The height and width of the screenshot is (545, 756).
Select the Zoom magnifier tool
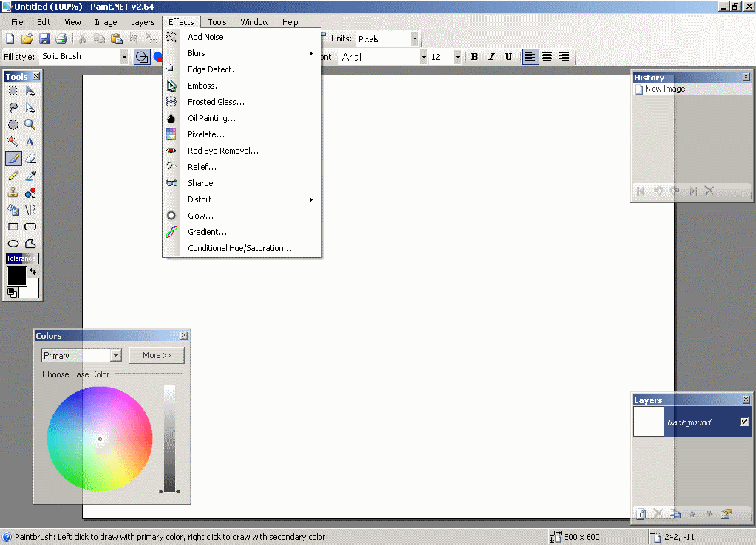(30, 124)
